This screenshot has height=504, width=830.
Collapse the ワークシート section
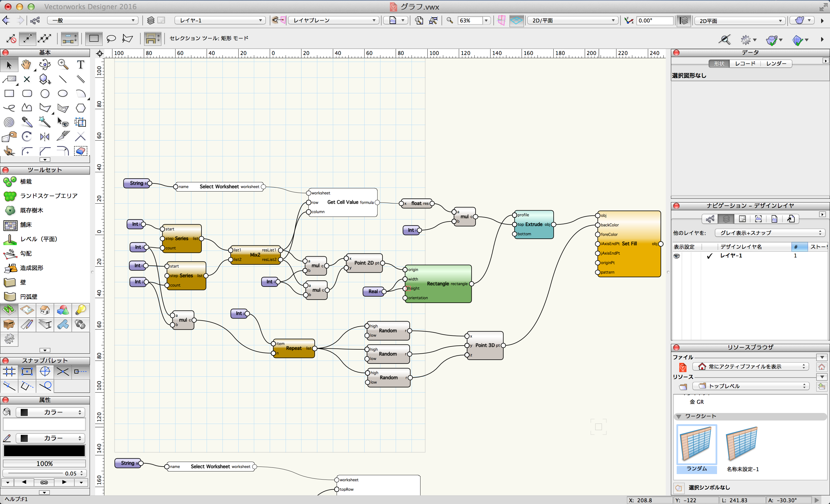(x=679, y=416)
